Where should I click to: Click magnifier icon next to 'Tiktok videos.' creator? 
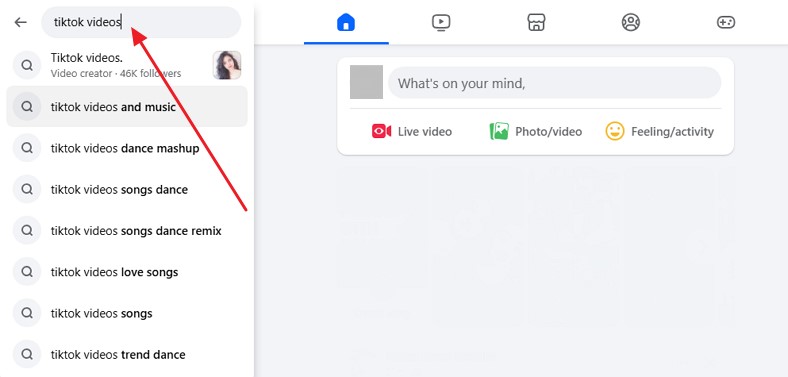pos(27,65)
